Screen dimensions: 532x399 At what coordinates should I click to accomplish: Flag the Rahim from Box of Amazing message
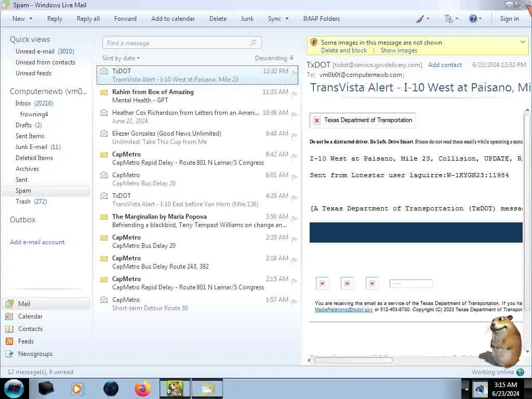(294, 95)
